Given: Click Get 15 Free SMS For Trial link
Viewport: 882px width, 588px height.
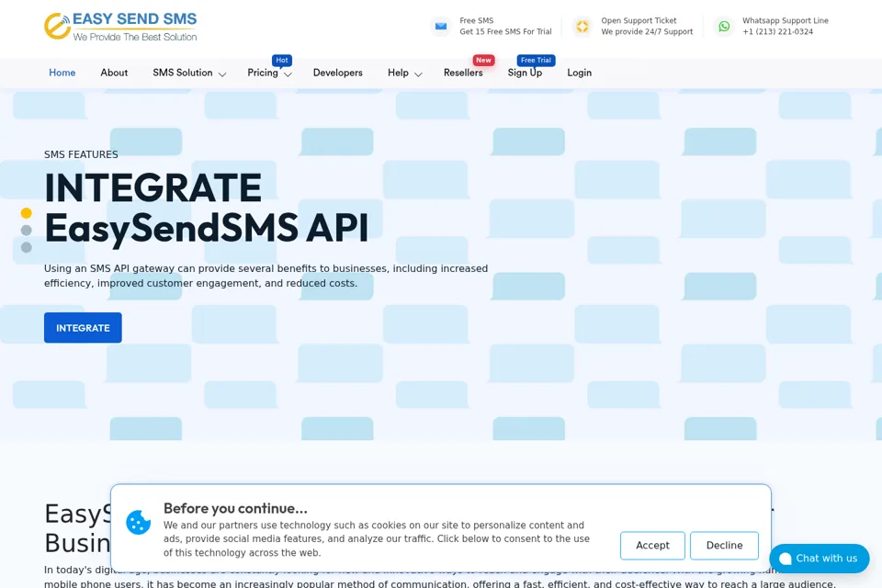Looking at the screenshot, I should (505, 31).
